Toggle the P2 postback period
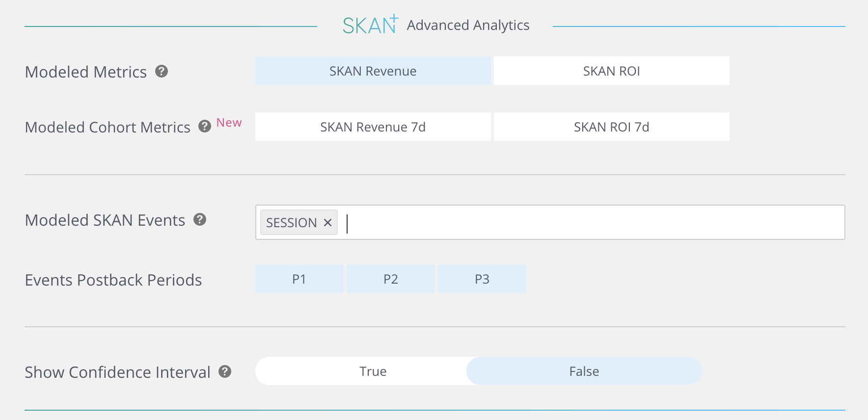The height and width of the screenshot is (420, 868). click(390, 279)
